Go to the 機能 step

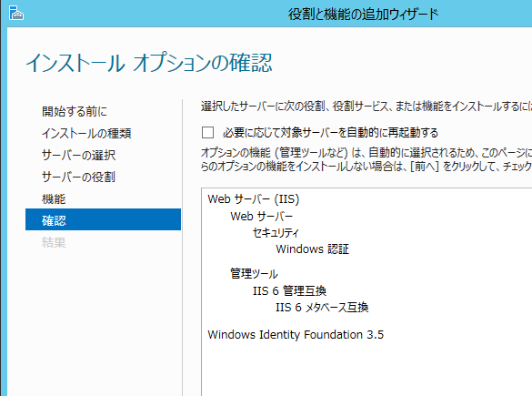pos(54,199)
